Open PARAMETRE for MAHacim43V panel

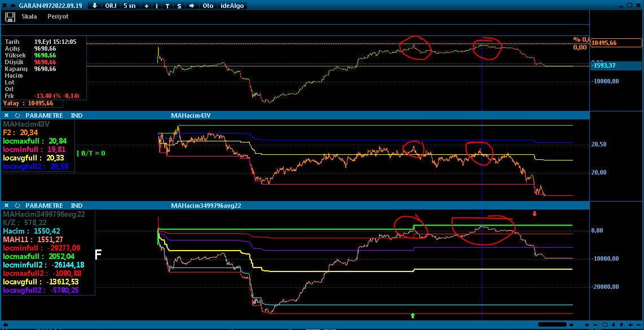point(44,115)
